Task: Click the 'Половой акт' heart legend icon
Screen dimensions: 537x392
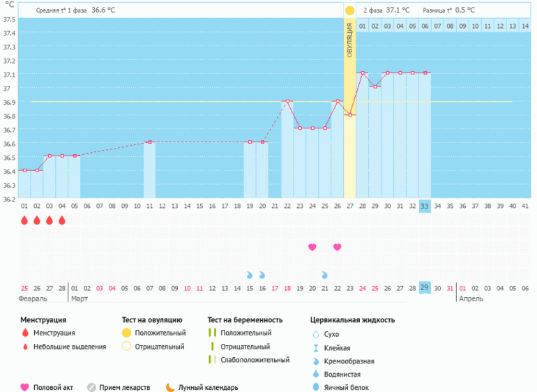Action: (25, 387)
